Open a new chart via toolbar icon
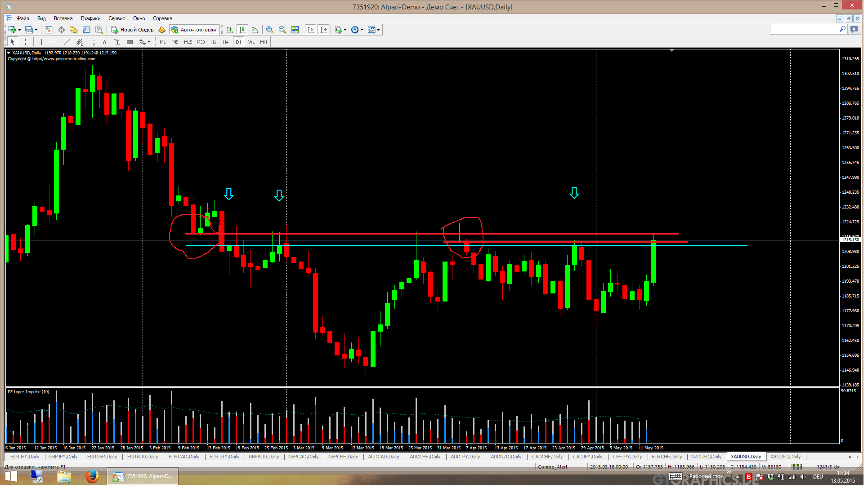The width and height of the screenshot is (868, 488). 12,30
